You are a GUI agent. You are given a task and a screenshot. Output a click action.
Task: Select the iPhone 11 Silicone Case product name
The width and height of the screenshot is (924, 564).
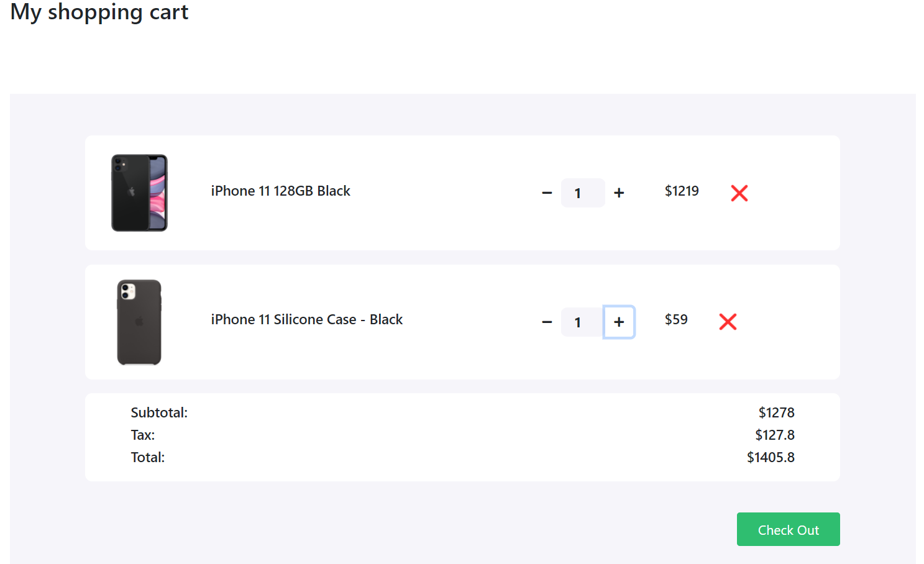(x=306, y=319)
